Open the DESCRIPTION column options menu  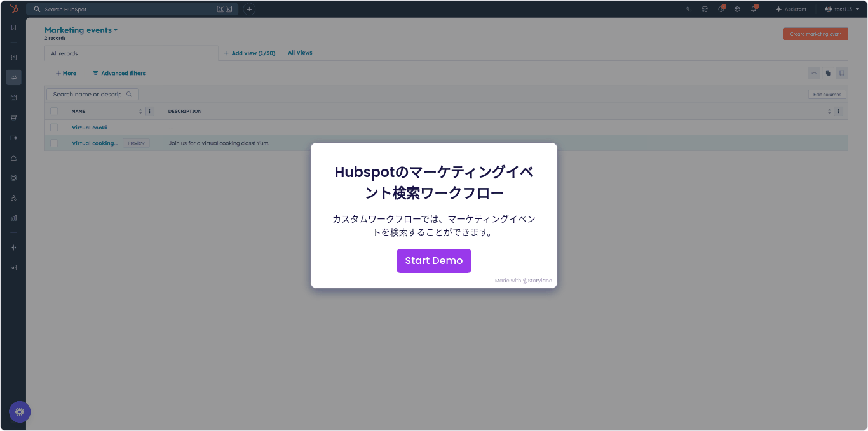pyautogui.click(x=838, y=111)
